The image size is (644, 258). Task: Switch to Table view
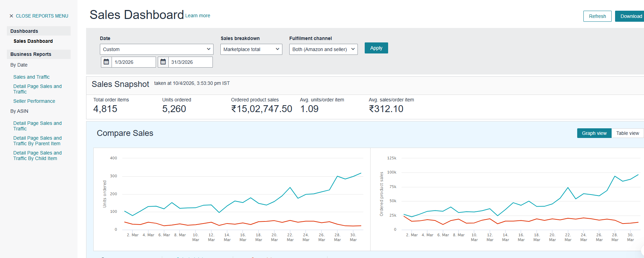(627, 133)
